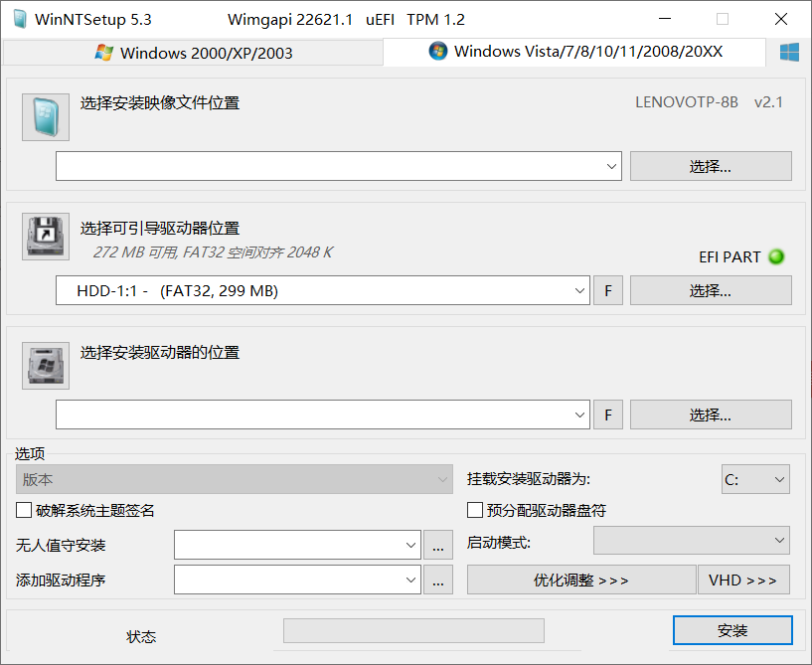Screen dimensions: 812x665
Task: Click the 状态 status label
Action: (x=141, y=636)
